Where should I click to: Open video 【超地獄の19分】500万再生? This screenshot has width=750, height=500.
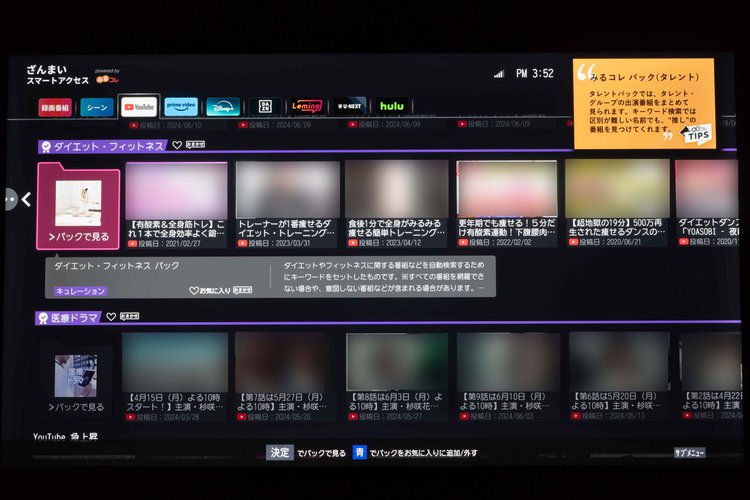pyautogui.click(x=617, y=203)
